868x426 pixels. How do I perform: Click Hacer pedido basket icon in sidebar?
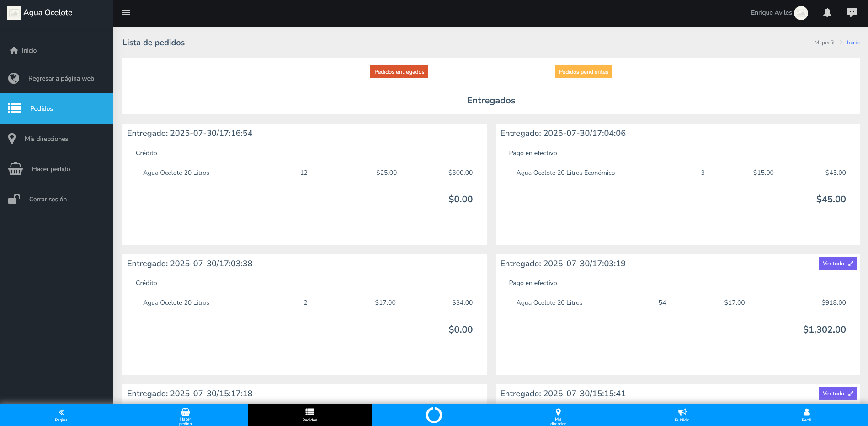click(x=16, y=169)
